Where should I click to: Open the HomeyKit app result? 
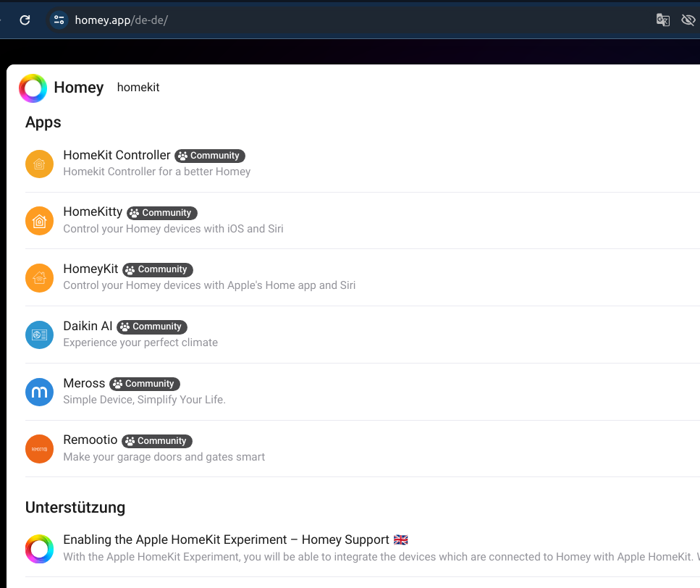tap(363, 277)
